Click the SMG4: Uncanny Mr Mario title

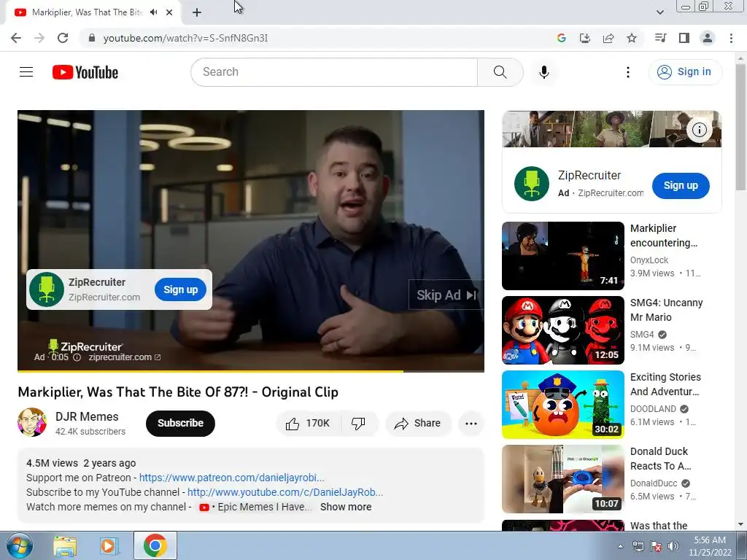pos(666,310)
